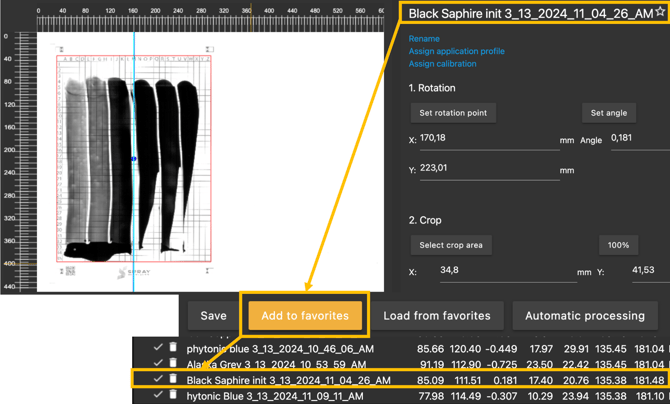Toggle the checkmark for phytonic blue scan
Image resolution: width=670 pixels, height=404 pixels.
coord(157,349)
